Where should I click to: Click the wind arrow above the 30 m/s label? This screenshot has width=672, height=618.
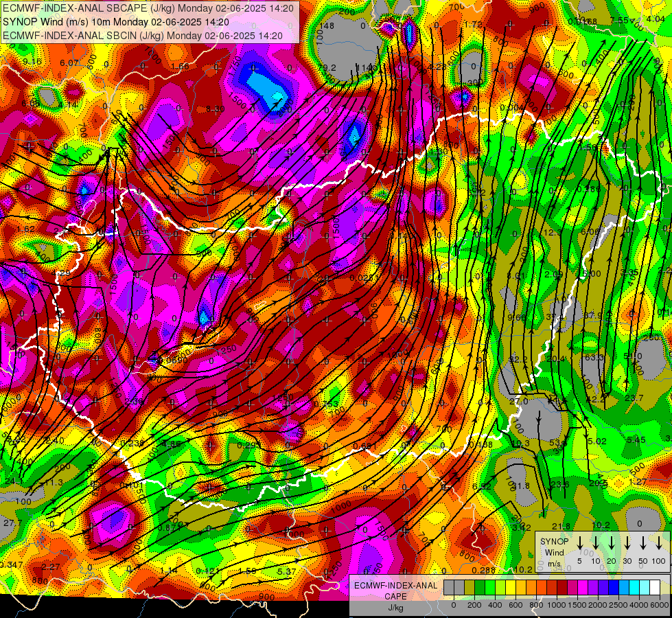[x=627, y=543]
